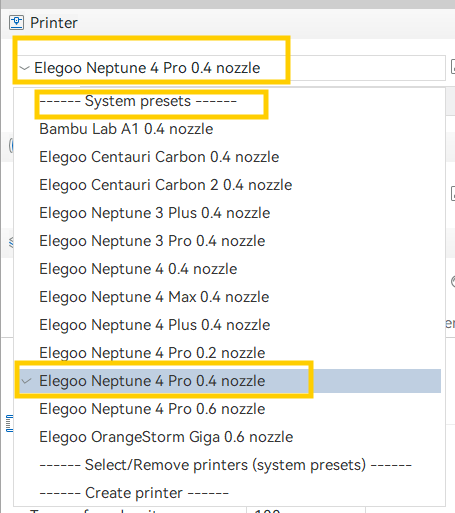Click the edit icon beside printer dropdown

[x=453, y=67]
